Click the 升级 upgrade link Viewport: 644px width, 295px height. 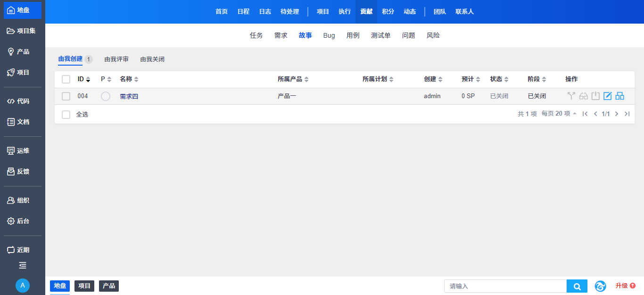coord(626,286)
